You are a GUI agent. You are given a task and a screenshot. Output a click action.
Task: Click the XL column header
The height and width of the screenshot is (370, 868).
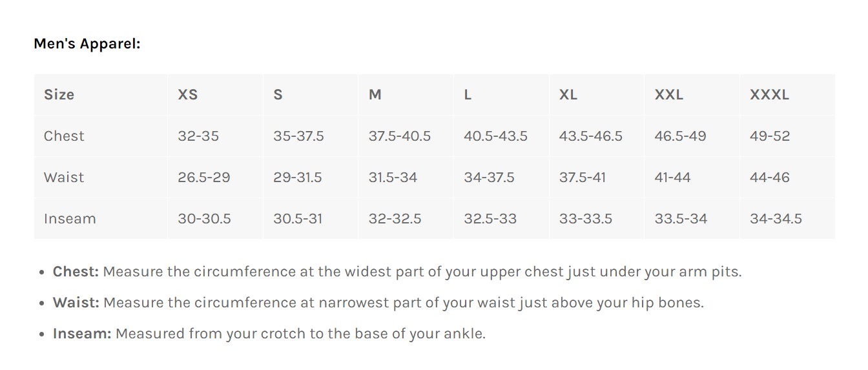(x=568, y=94)
